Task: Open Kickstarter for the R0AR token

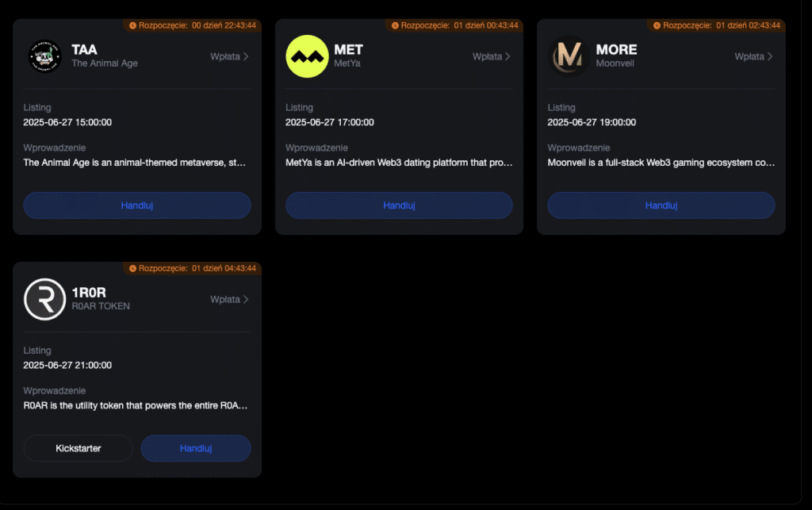Action: tap(78, 448)
